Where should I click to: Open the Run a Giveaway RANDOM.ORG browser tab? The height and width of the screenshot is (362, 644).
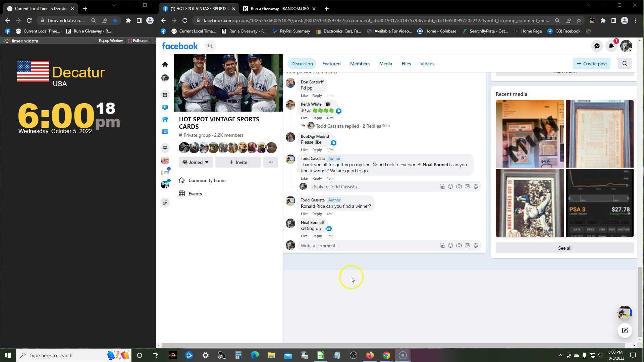click(279, 9)
